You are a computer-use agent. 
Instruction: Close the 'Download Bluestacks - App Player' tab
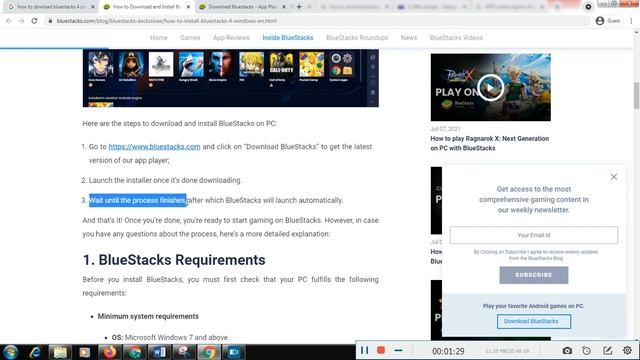tap(284, 7)
